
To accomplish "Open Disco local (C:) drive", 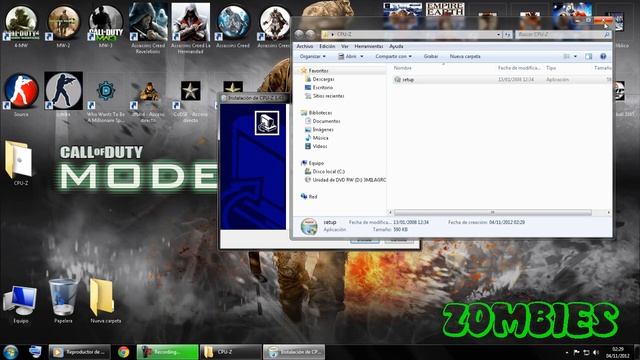I will pos(329,171).
